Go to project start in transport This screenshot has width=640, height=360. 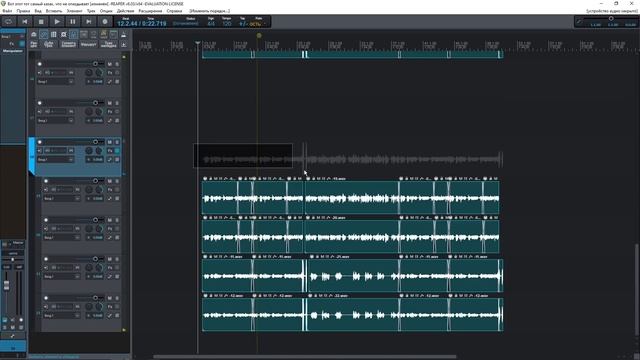tap(25, 22)
